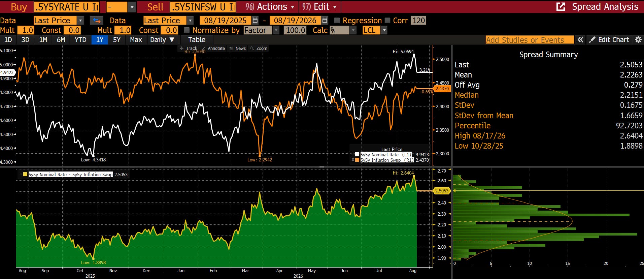This screenshot has height=279, width=644.
Task: Click the Corr period field 120
Action: tap(418, 21)
